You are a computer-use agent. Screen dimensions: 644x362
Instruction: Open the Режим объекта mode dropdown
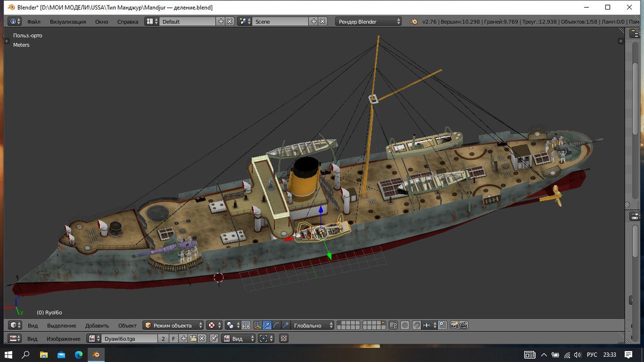pos(174,325)
